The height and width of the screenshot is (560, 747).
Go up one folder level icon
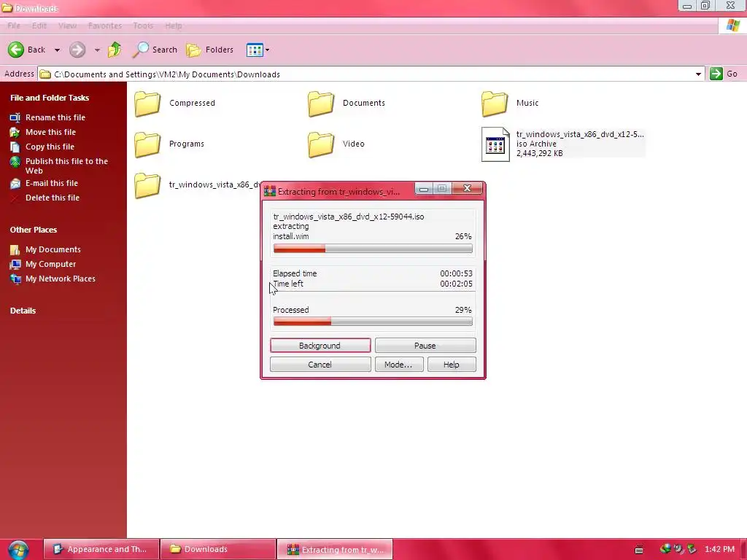[115, 50]
